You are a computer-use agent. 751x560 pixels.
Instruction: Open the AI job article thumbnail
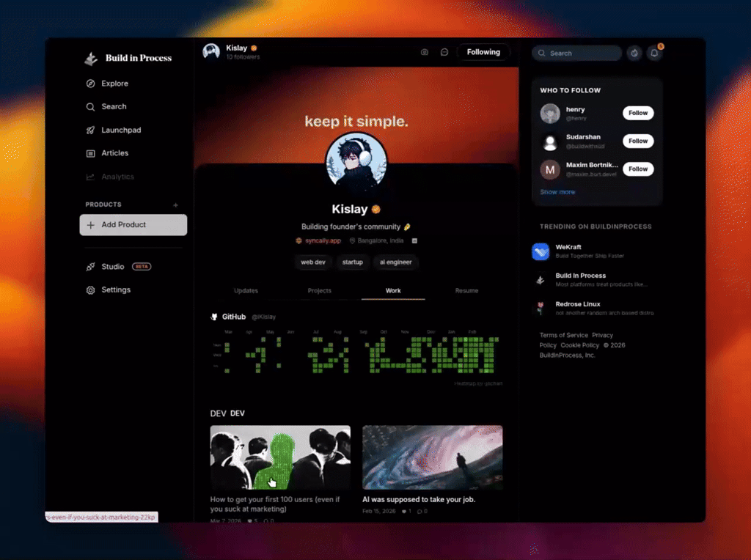point(433,457)
